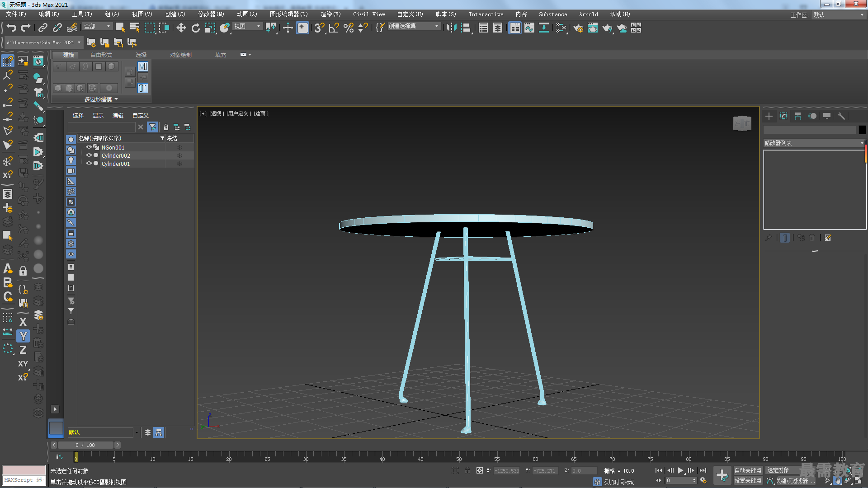Activate the Select and Scale tool
Screen dimensions: 868x488
point(210,28)
